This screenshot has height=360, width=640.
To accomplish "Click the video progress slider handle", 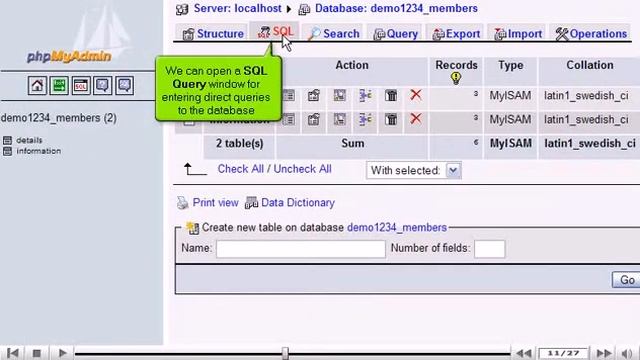I will (x=285, y=353).
